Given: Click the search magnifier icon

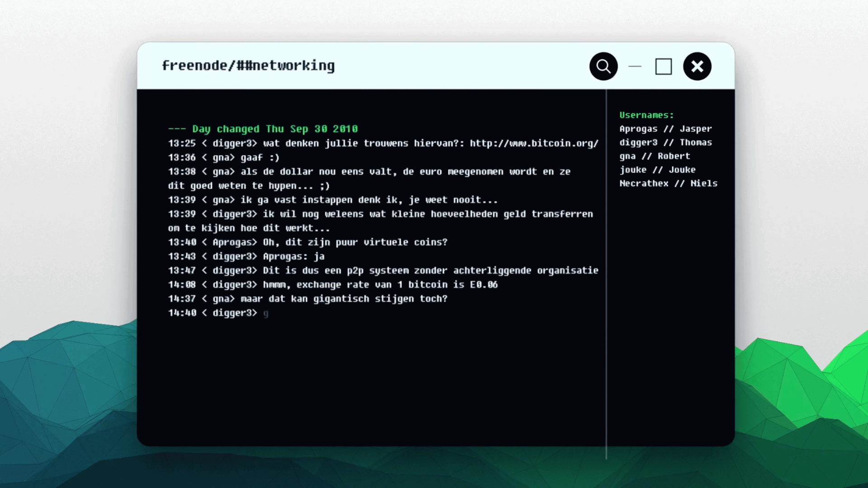Looking at the screenshot, I should tap(603, 66).
